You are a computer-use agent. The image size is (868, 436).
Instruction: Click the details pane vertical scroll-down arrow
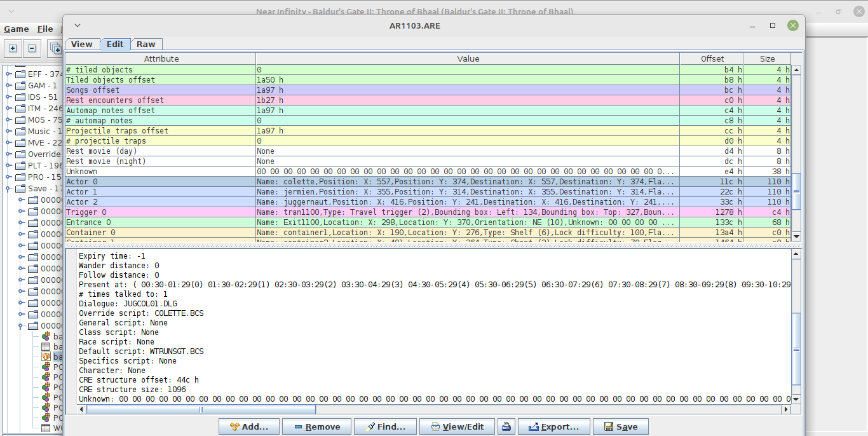[797, 400]
